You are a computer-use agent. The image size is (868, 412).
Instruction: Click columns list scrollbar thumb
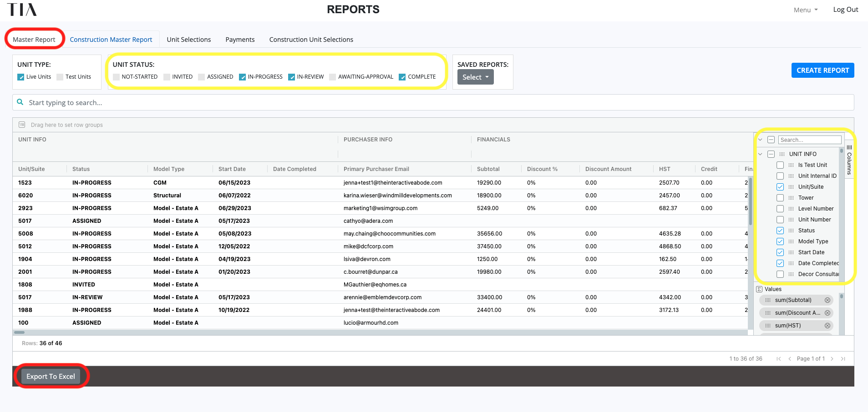842,151
